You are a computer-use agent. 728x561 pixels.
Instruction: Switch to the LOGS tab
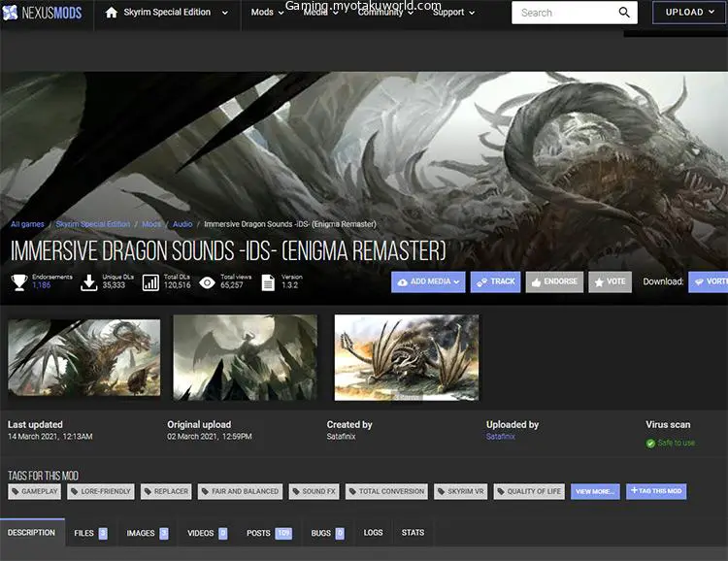point(374,533)
